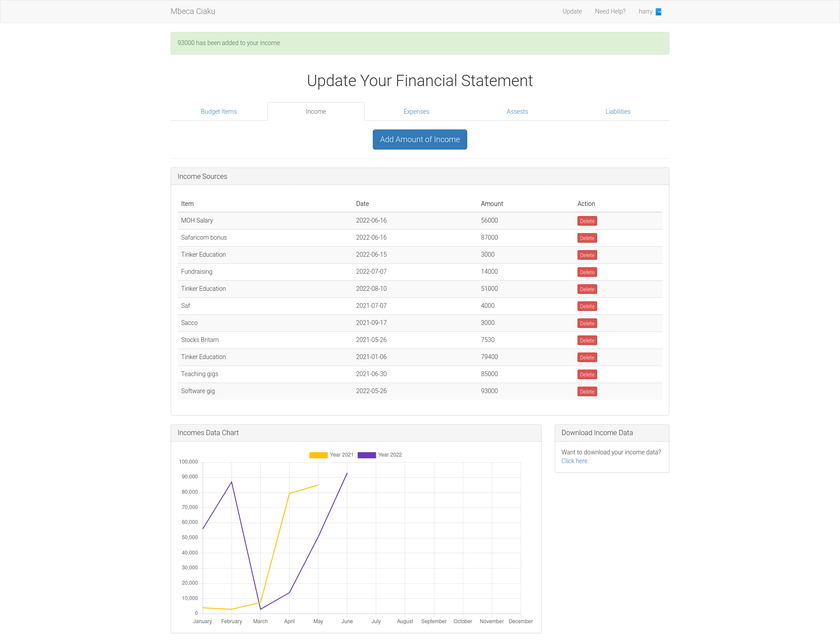Image resolution: width=840 pixels, height=642 pixels.
Task: Switch to the Expenses tab
Action: tap(416, 112)
